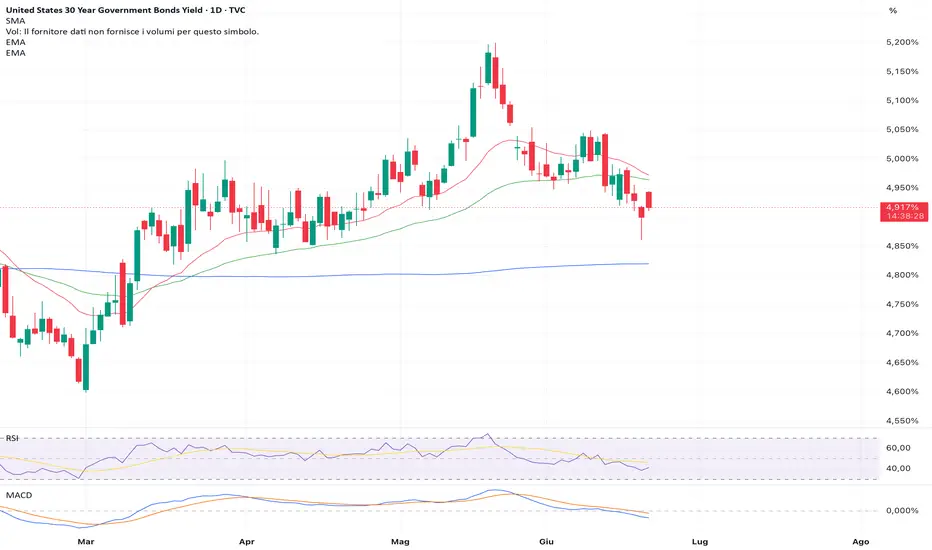Image resolution: width=932 pixels, height=550 pixels.
Task: Click the 5,150% price axis label
Action: 902,71
